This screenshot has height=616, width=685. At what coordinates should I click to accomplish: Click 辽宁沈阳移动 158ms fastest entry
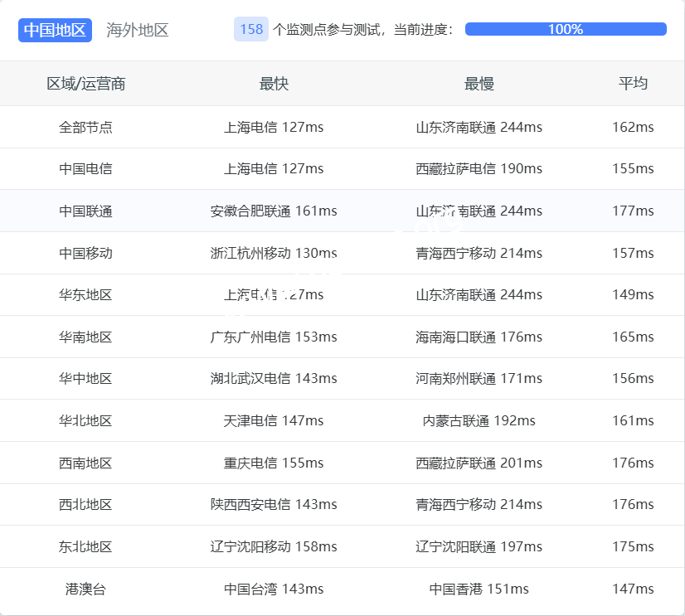point(274,546)
